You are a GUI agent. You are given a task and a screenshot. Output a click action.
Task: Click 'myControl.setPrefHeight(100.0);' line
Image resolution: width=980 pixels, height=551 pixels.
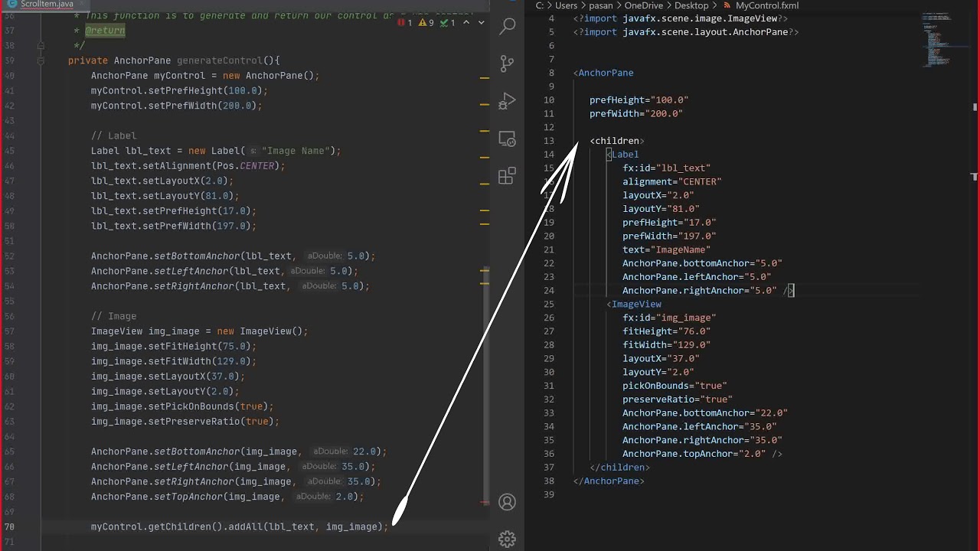click(179, 90)
